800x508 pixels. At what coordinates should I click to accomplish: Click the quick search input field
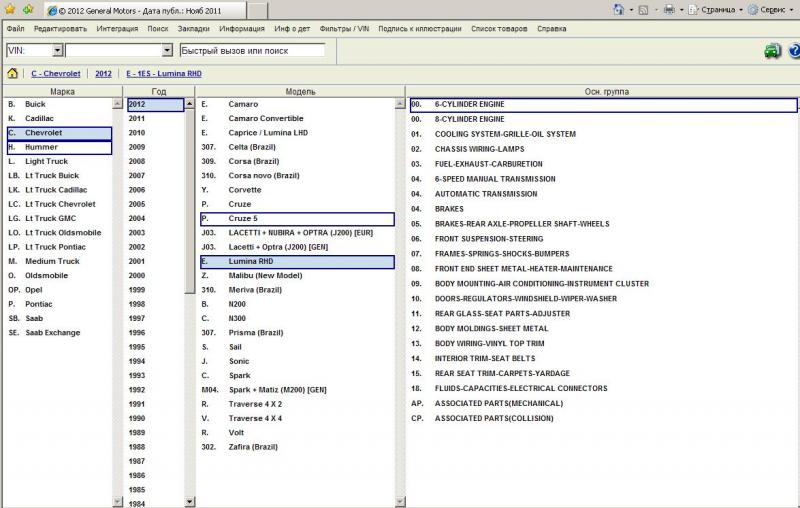(252, 50)
